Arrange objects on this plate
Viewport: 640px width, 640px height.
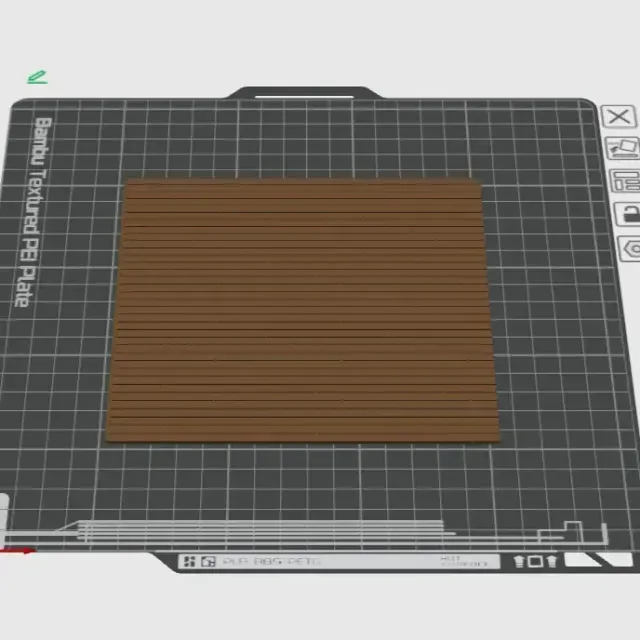[x=625, y=181]
